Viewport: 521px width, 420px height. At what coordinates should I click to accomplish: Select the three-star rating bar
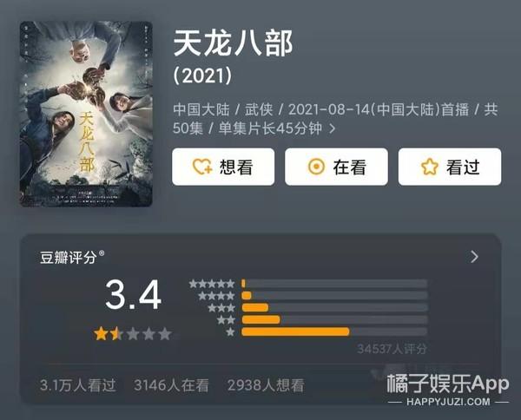pos(334,307)
